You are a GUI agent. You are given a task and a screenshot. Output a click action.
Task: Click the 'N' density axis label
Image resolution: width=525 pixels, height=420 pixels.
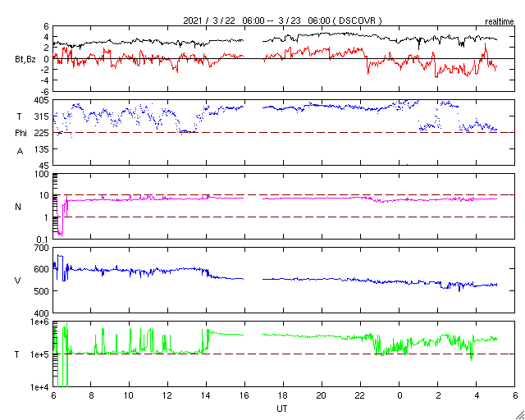tap(18, 207)
